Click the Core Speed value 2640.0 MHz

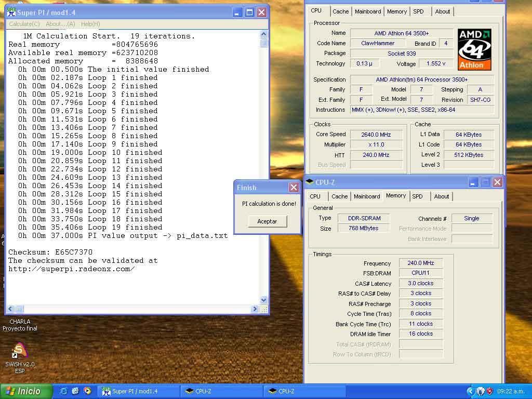376,135
